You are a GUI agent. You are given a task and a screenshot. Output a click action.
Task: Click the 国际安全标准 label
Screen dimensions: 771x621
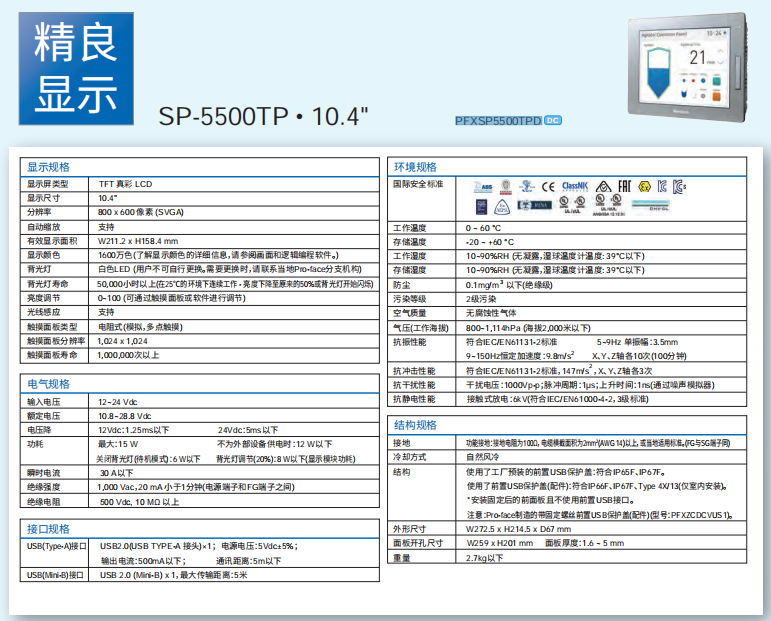(418, 184)
